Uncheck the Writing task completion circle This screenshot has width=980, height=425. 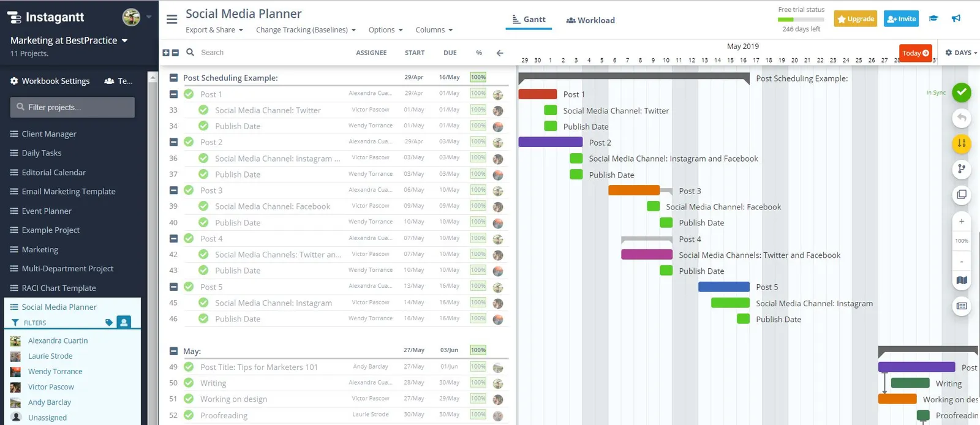(189, 383)
